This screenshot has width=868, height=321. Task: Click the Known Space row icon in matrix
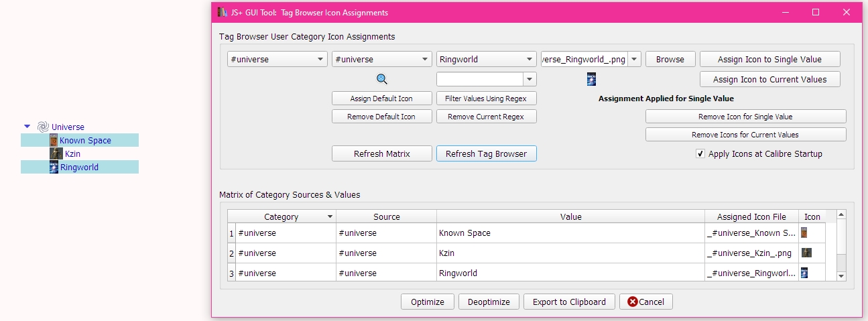(804, 233)
